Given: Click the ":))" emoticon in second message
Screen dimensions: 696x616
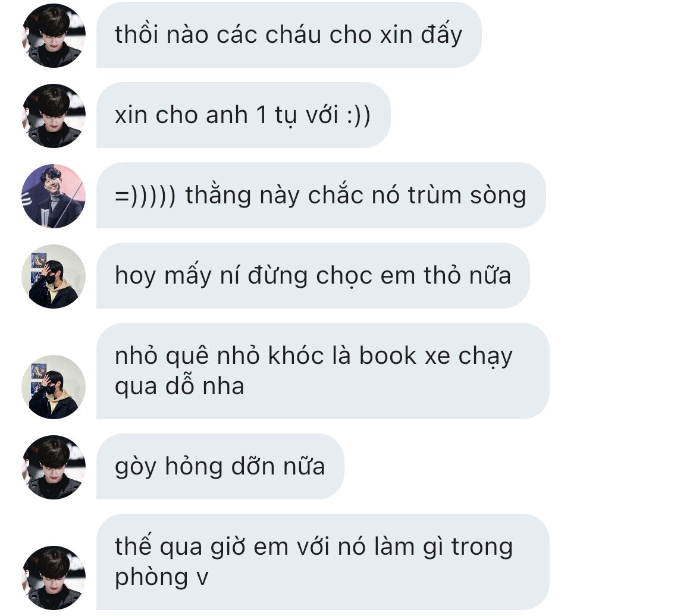Looking at the screenshot, I should pos(358,115).
